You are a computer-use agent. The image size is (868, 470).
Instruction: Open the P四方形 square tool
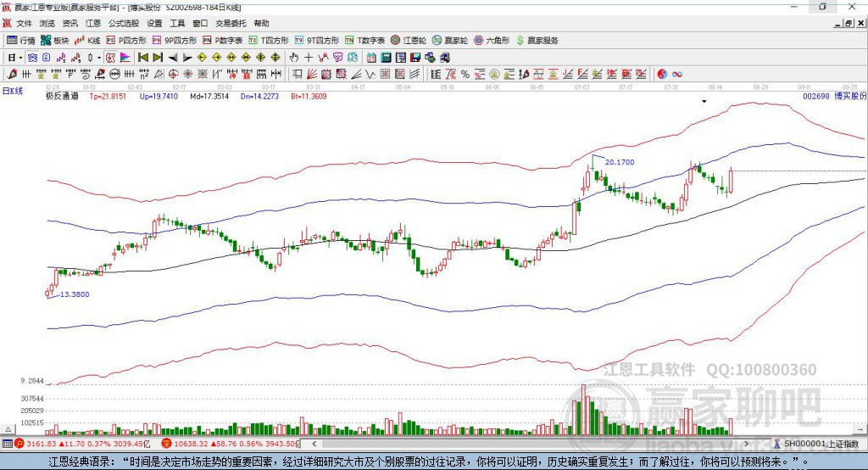(x=126, y=41)
